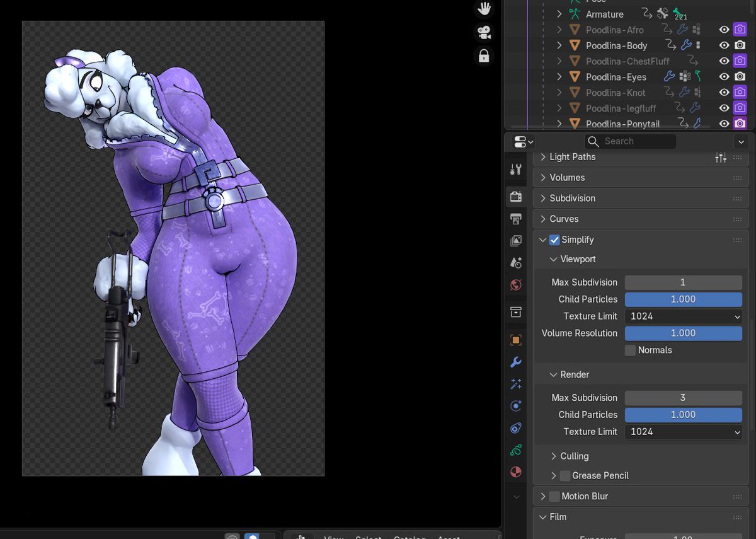
Task: Open the Object Constraints properties tab
Action: point(516,428)
